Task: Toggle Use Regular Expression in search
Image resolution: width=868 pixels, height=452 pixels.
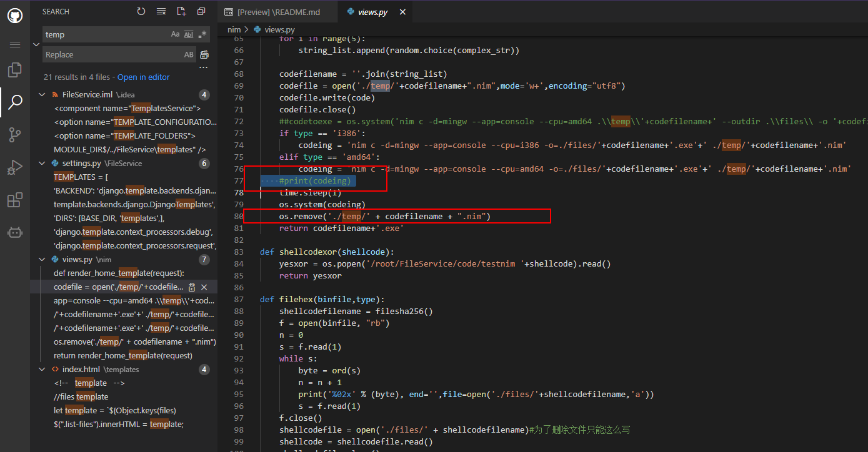Action: (x=202, y=35)
